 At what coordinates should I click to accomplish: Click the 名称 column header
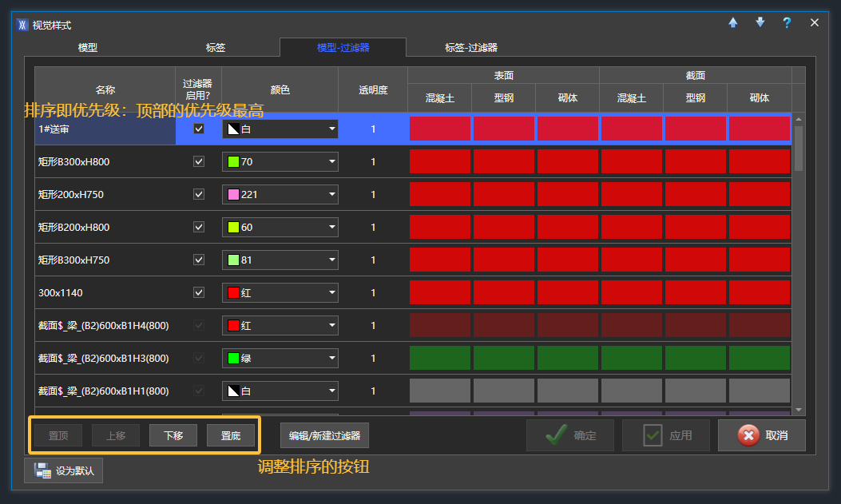(x=105, y=89)
